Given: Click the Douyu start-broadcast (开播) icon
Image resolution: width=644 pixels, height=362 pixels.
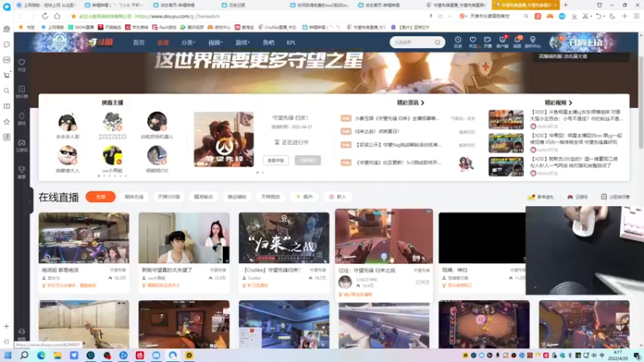Looking at the screenshot, I should tap(488, 42).
